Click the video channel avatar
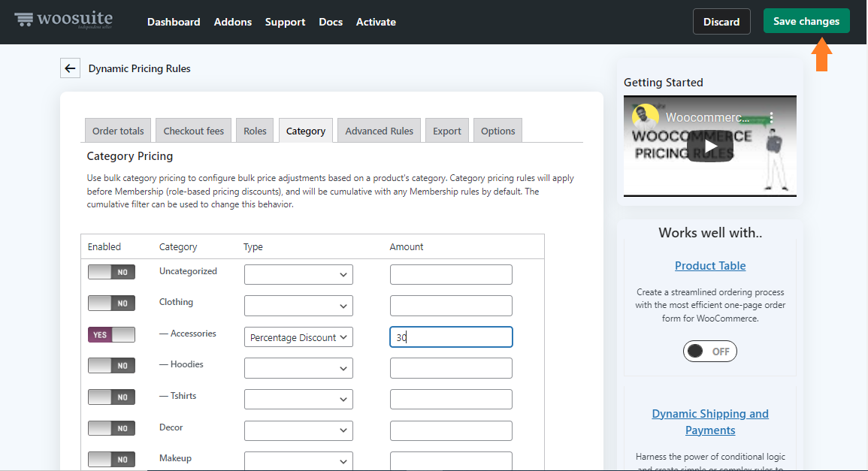 click(x=646, y=116)
